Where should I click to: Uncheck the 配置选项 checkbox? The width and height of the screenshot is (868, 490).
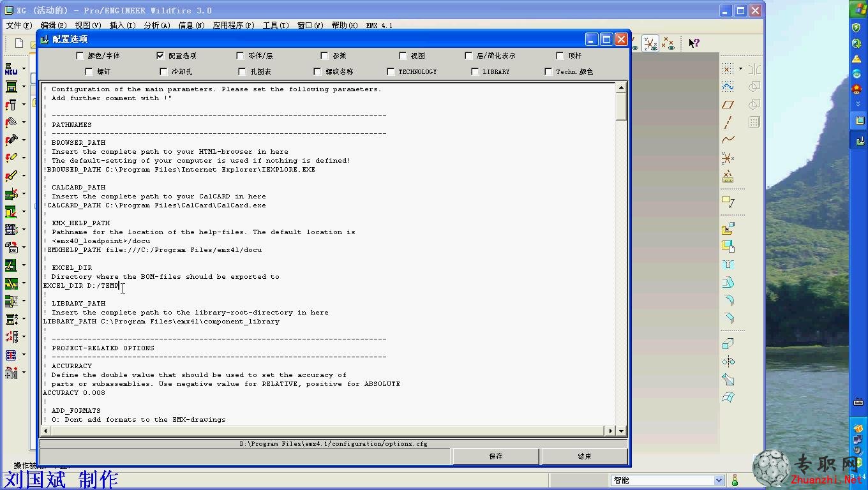tap(160, 56)
